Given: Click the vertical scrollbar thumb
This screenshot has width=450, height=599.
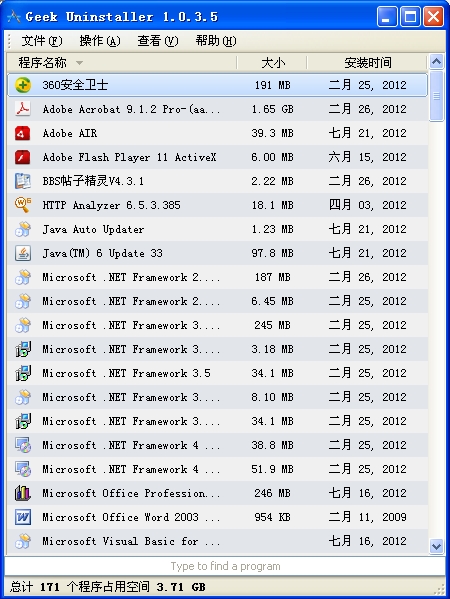Looking at the screenshot, I should [436, 96].
